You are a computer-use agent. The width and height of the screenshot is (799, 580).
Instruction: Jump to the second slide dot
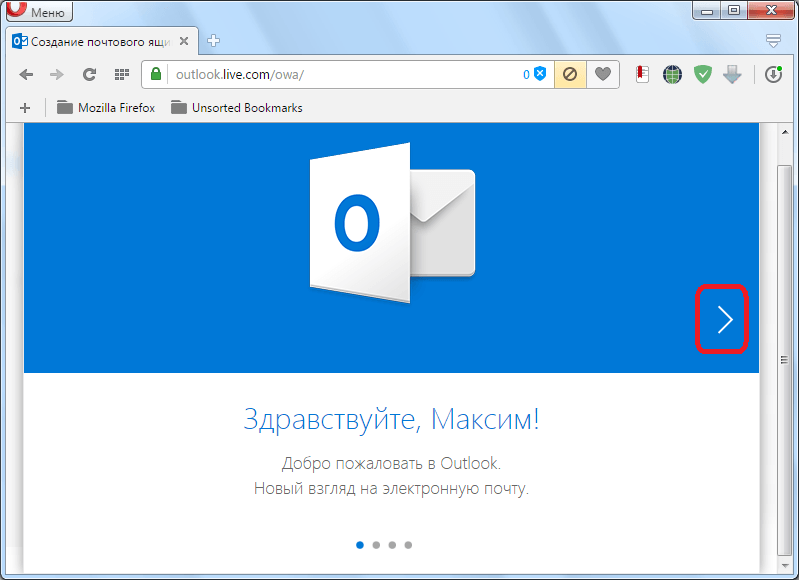pyautogui.click(x=376, y=545)
